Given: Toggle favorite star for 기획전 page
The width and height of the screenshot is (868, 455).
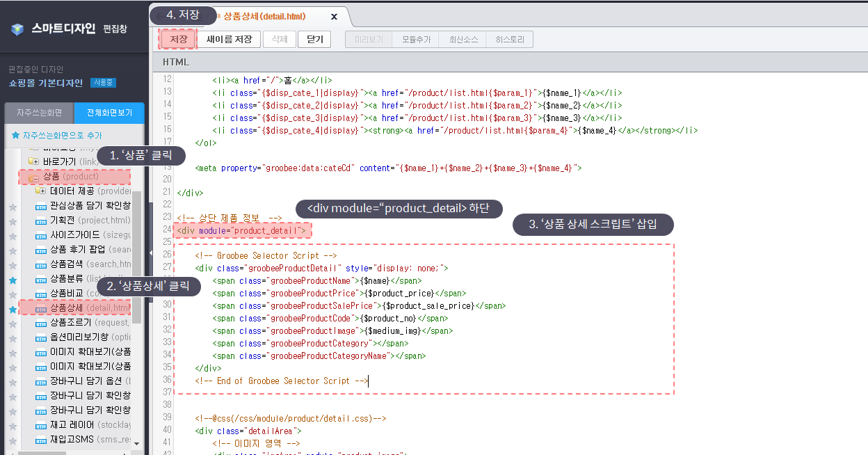Looking at the screenshot, I should point(13,221).
